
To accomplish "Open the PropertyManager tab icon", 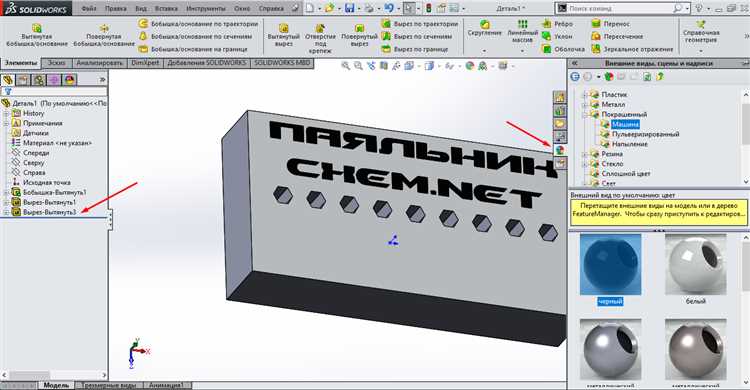I will [x=23, y=80].
